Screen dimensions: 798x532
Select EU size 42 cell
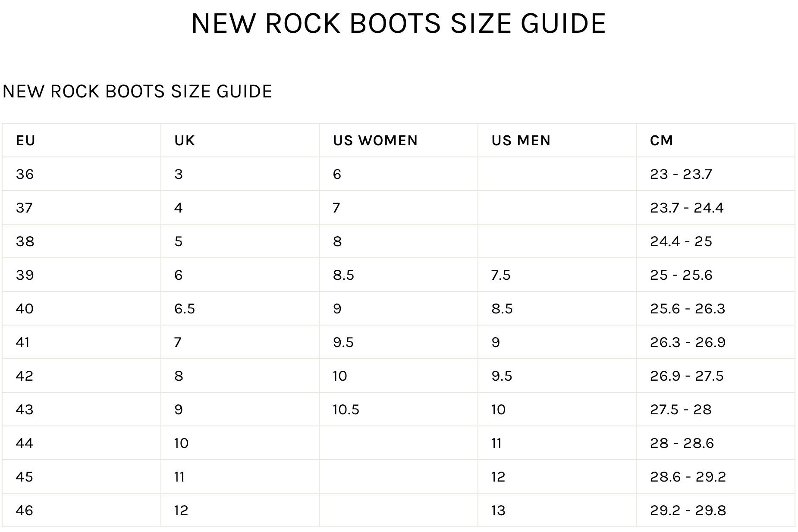pyautogui.click(x=25, y=376)
